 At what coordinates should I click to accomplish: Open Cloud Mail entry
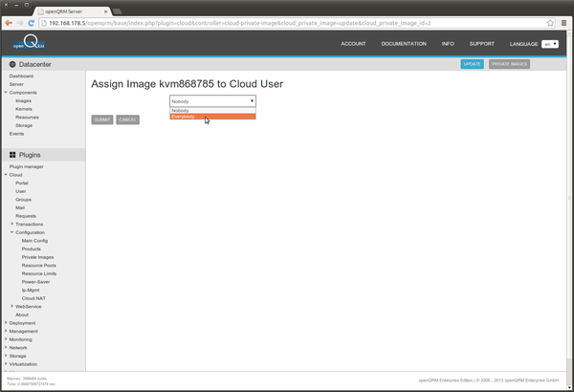pyautogui.click(x=20, y=207)
